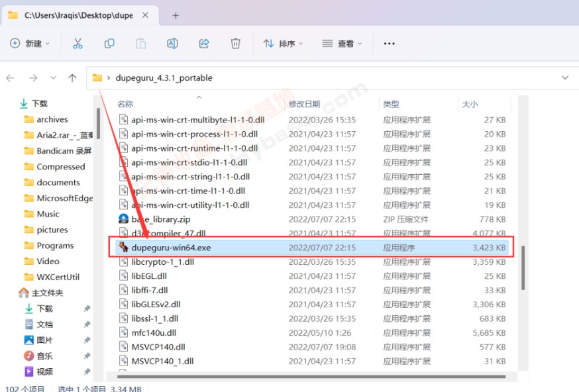Open pictures folder in sidebar

[46, 230]
